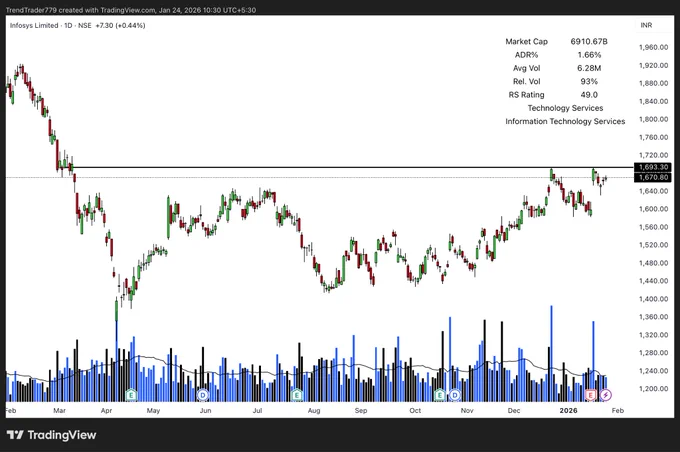Click the October dividend D marker
680x452 pixels.
click(x=454, y=395)
